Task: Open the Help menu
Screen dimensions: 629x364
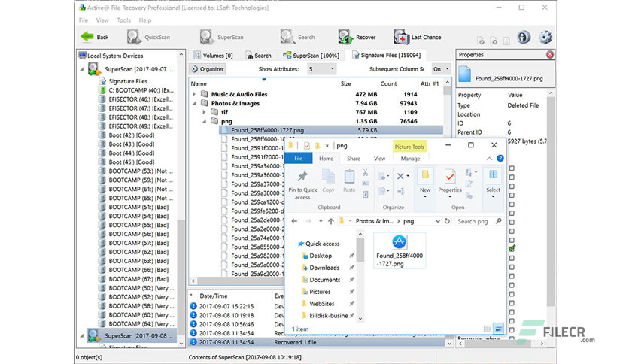Action: [x=144, y=20]
